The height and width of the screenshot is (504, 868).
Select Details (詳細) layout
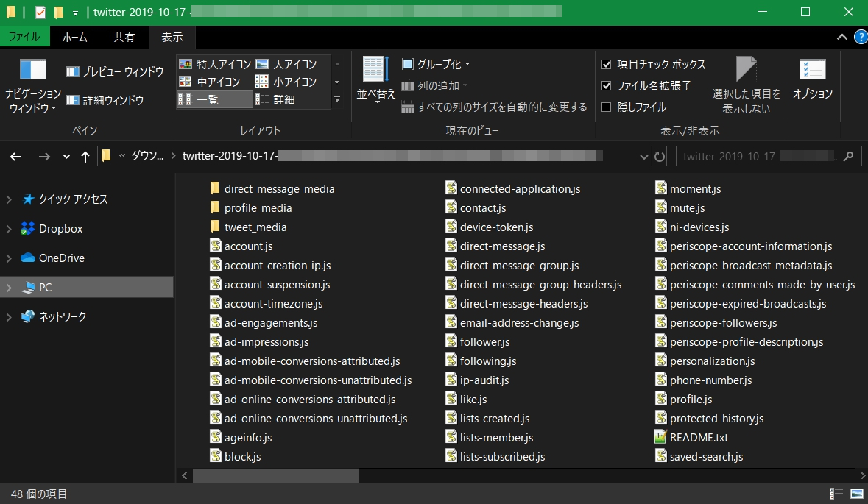point(275,99)
